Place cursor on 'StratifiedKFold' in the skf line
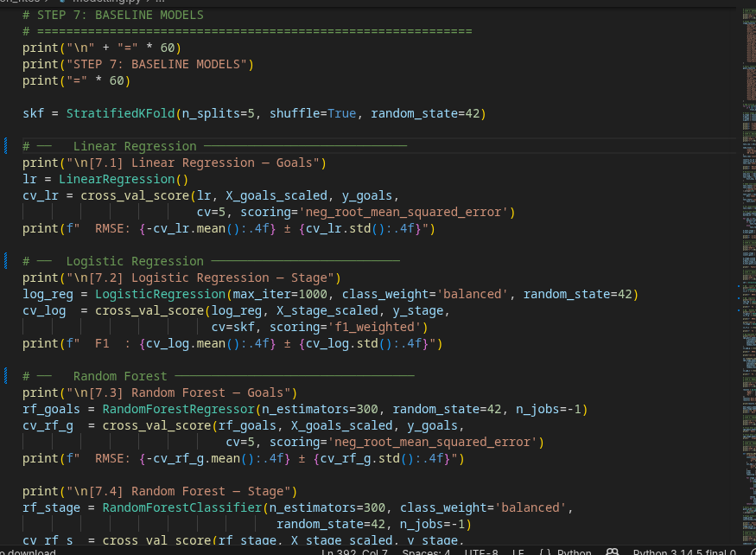Image resolution: width=756 pixels, height=555 pixels. point(121,113)
